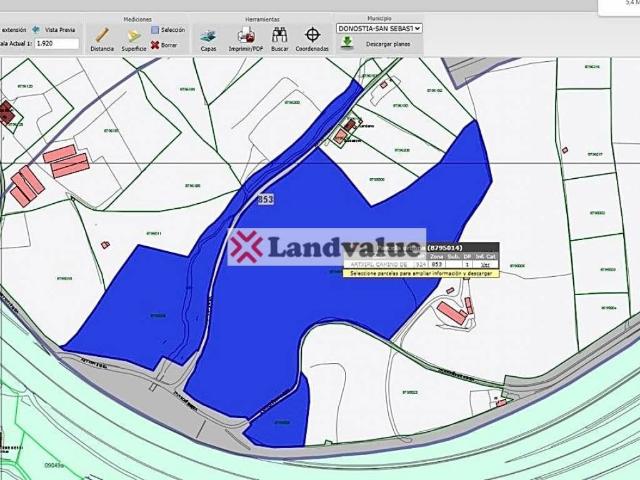Click the Escala Actual scale field

tap(57, 43)
